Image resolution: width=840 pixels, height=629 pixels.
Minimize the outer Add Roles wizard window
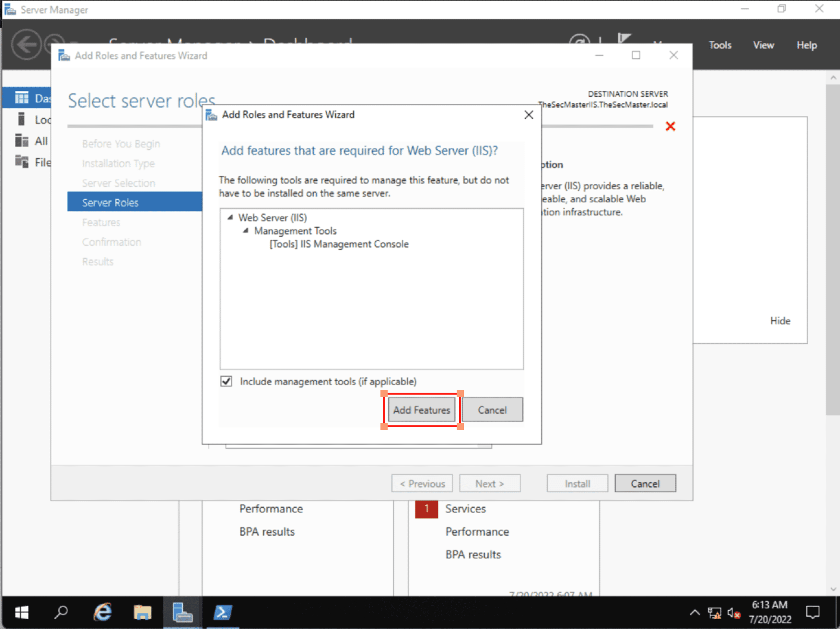599,55
